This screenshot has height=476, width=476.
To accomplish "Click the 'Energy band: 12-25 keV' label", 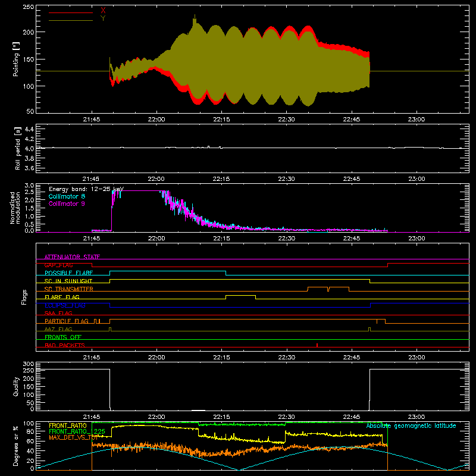I will [86, 189].
